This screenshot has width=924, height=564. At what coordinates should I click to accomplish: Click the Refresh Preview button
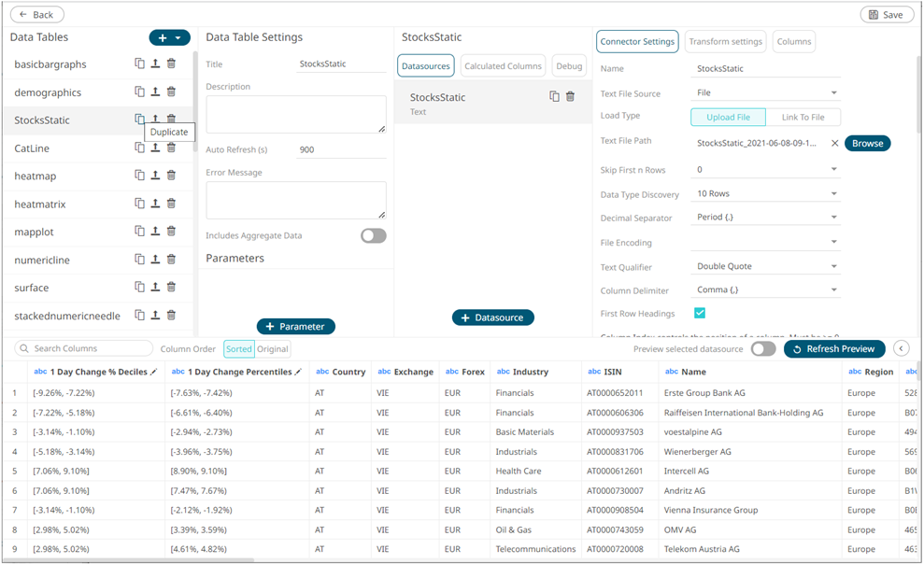[833, 348]
